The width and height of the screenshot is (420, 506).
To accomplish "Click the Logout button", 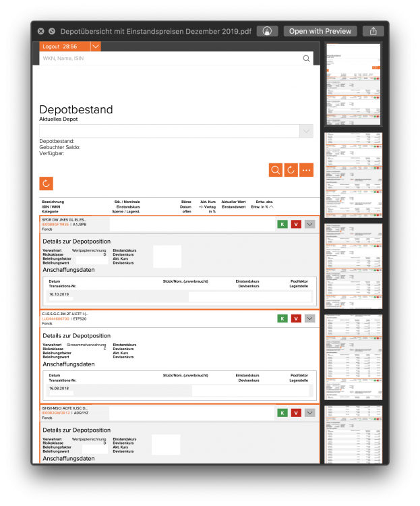I will click(65, 47).
